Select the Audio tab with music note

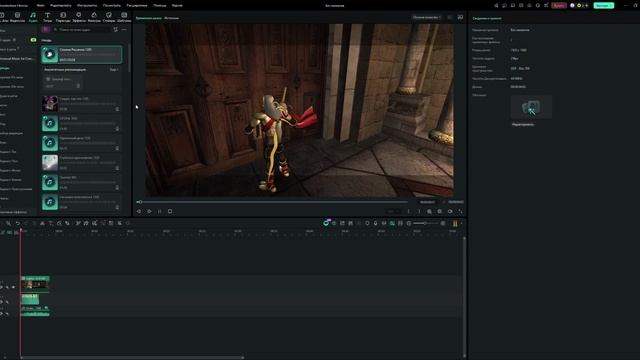click(33, 17)
